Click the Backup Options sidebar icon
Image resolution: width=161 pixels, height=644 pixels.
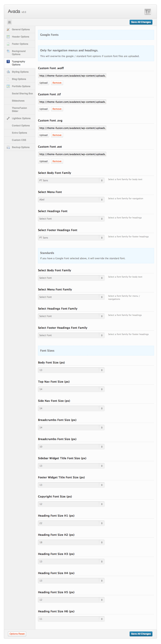(x=8, y=147)
